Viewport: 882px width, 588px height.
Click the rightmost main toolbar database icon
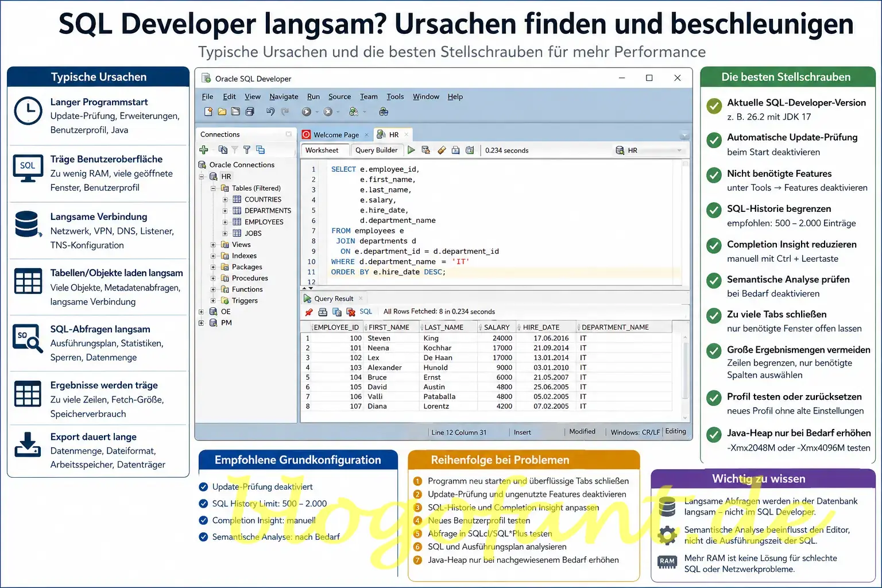384,112
